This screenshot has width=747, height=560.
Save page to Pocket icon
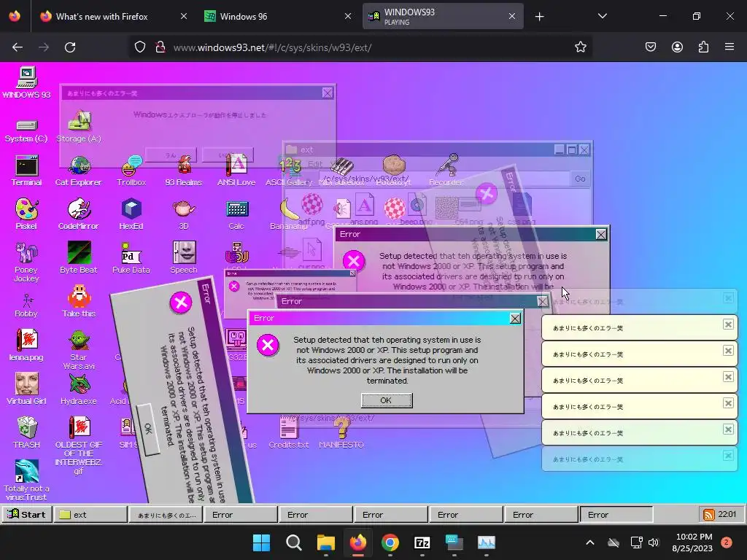[x=651, y=47]
